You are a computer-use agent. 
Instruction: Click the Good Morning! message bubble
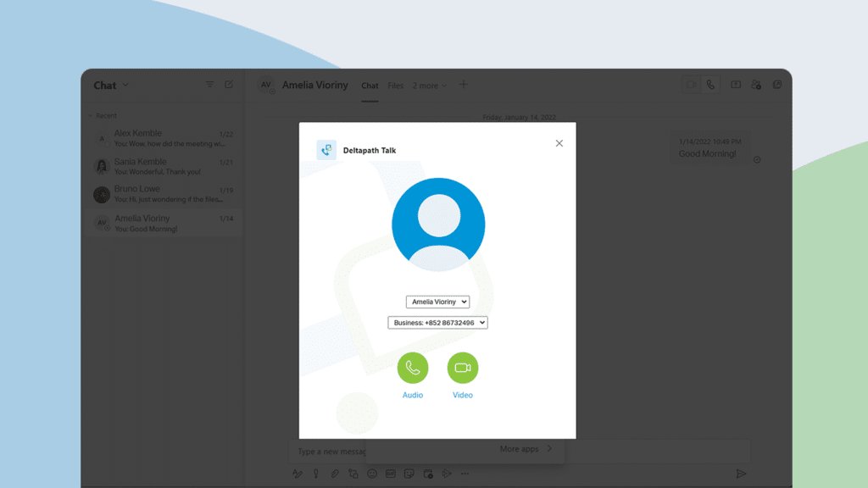[x=709, y=147]
